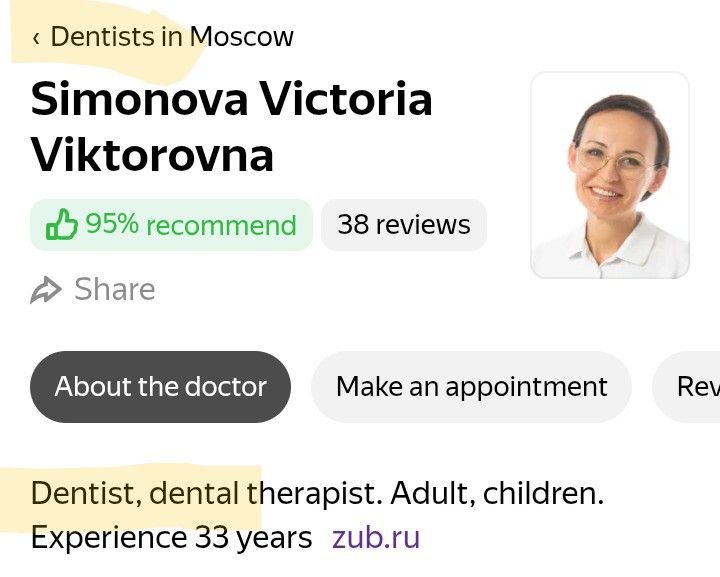The height and width of the screenshot is (577, 720).
Task: Click the word recommend in green badge
Action: pos(221,225)
